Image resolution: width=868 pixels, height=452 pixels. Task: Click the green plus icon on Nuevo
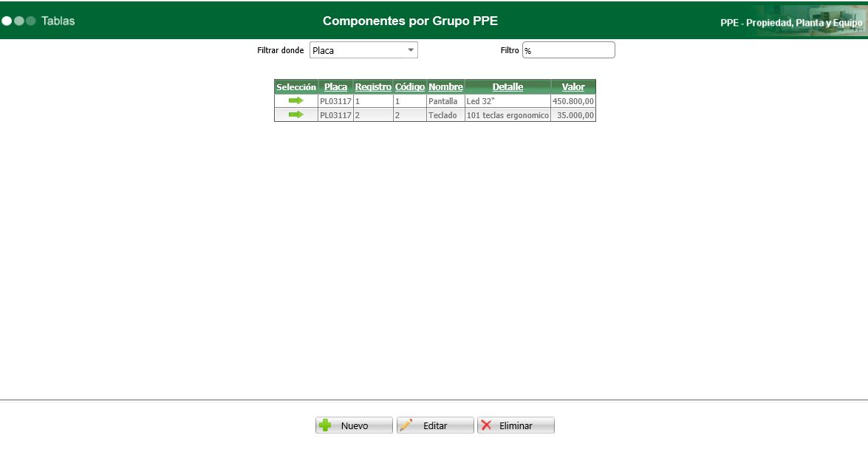tap(325, 425)
